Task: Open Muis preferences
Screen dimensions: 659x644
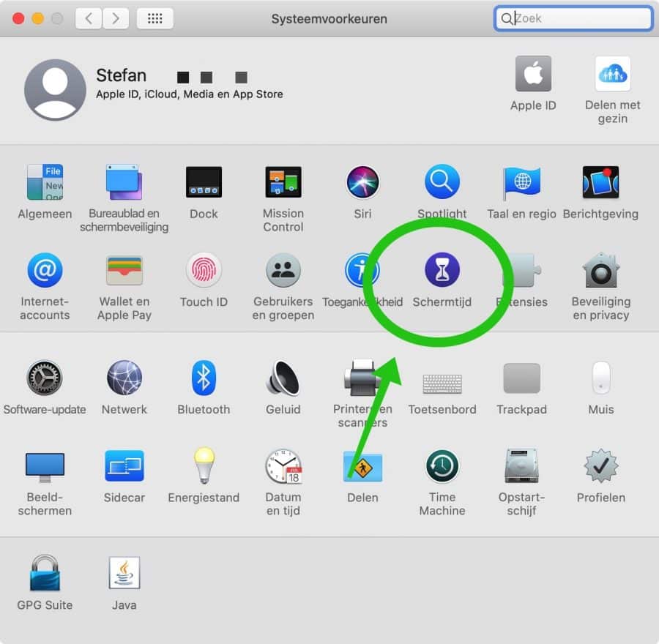Action: [x=601, y=378]
